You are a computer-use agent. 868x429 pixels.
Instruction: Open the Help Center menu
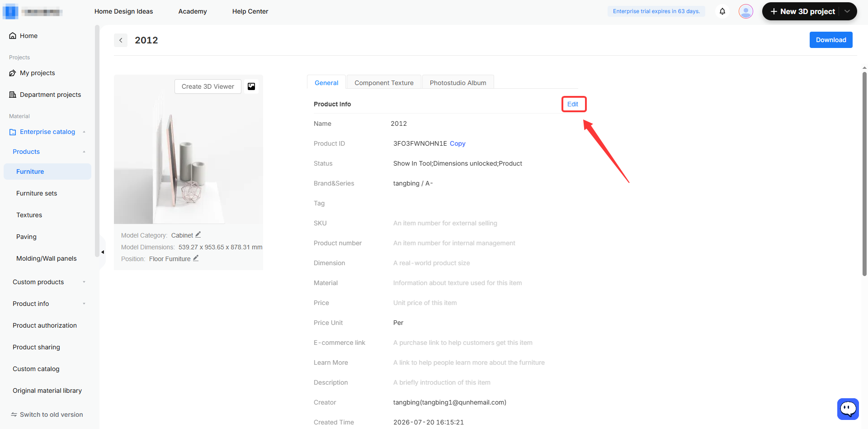tap(250, 11)
